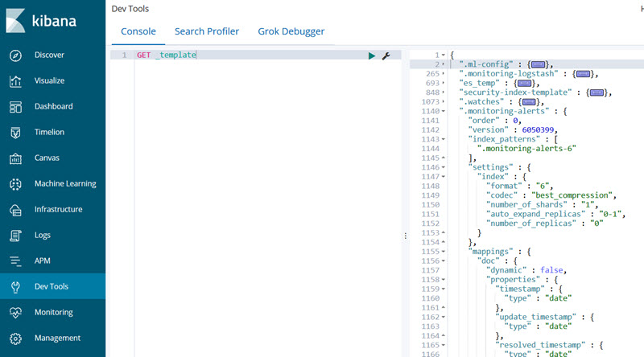Collapse root object at line 1

point(444,55)
